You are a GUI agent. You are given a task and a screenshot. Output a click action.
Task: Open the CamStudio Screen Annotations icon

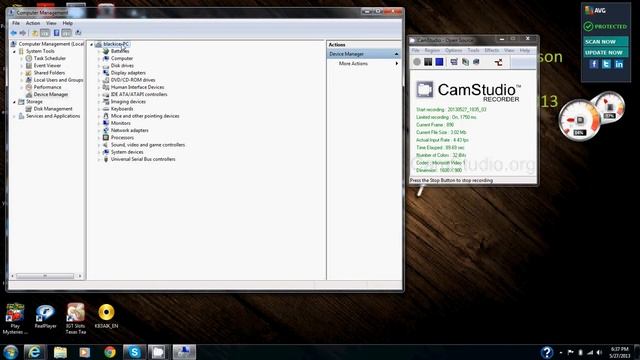click(x=465, y=62)
